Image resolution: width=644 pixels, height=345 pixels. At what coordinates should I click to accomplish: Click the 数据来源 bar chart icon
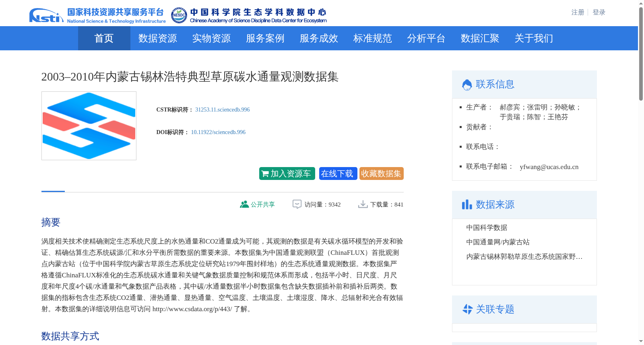(x=467, y=205)
